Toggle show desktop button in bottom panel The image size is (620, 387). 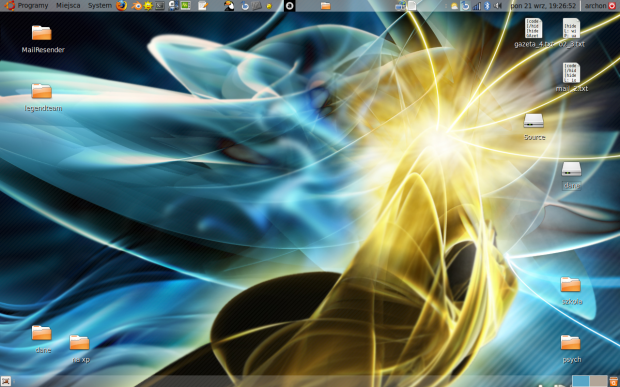[x=6, y=381]
